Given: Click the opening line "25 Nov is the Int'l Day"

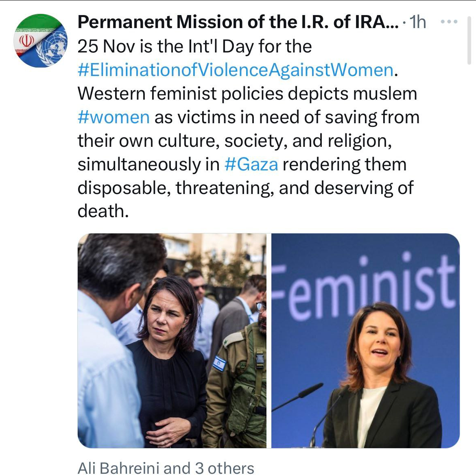Looking at the screenshot, I should (x=194, y=46).
